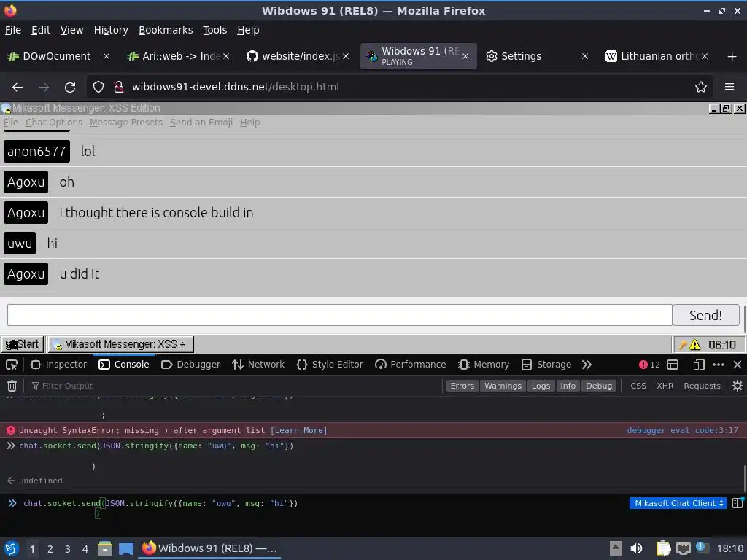747x560 pixels.
Task: Click the Firefox back arrow button
Action: [x=18, y=87]
